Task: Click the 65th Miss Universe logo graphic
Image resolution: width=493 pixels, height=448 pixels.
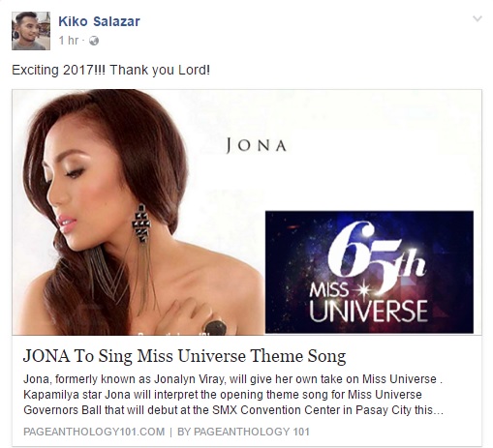Action: click(x=369, y=272)
